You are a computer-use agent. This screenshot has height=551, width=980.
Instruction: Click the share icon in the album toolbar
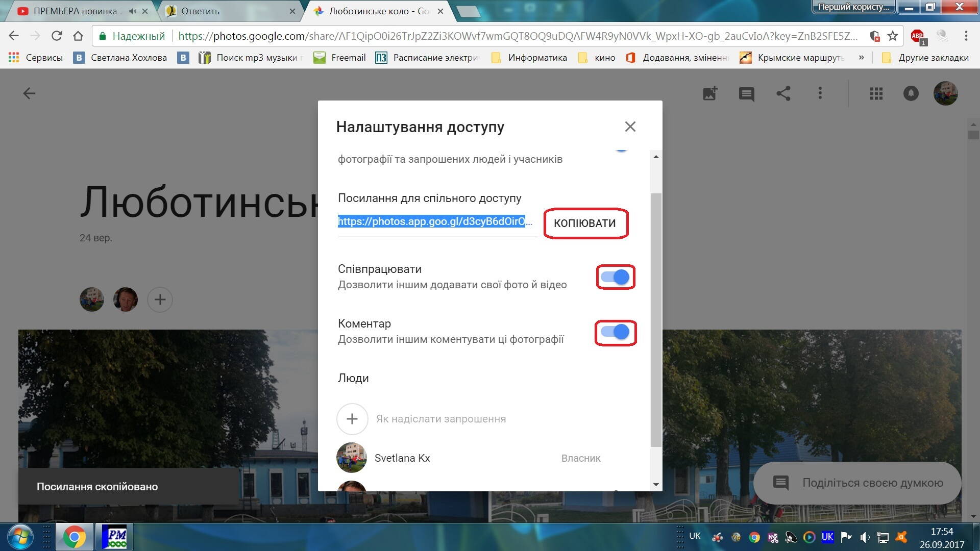click(783, 93)
